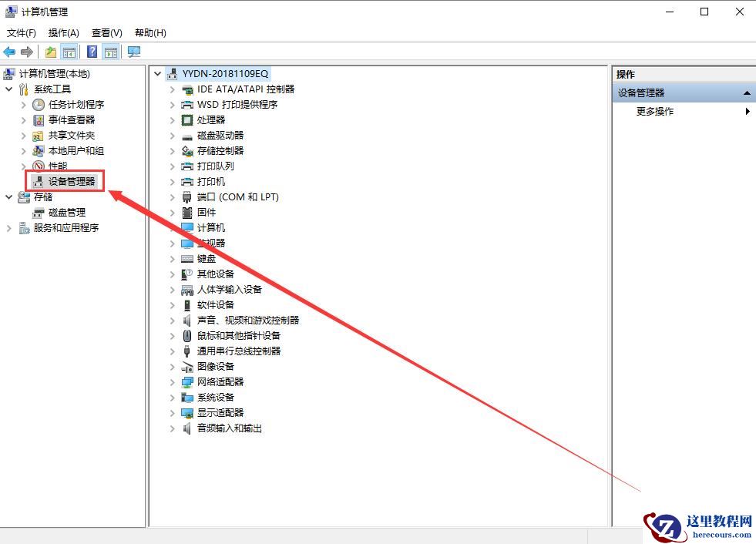This screenshot has width=756, height=544.
Task: Select the 性能 tree item
Action: pyautogui.click(x=57, y=166)
